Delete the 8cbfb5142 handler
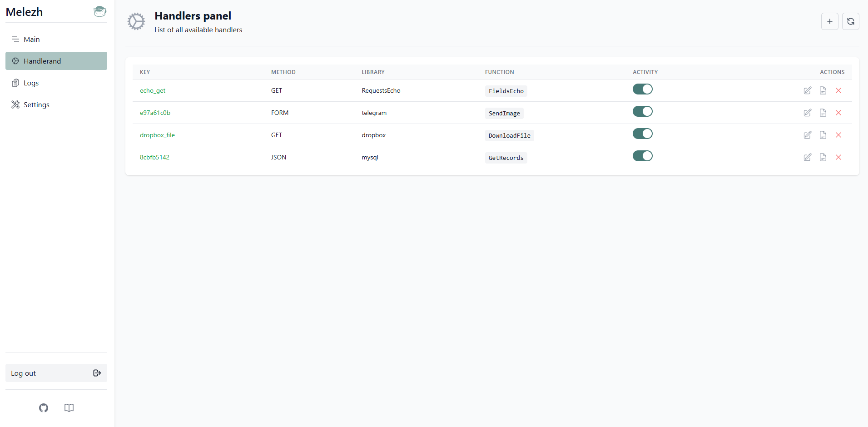This screenshot has height=427, width=868. tap(838, 157)
